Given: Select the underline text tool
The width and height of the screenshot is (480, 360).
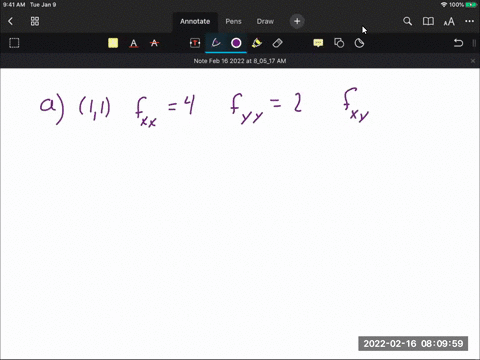Looking at the screenshot, I should tap(133, 43).
